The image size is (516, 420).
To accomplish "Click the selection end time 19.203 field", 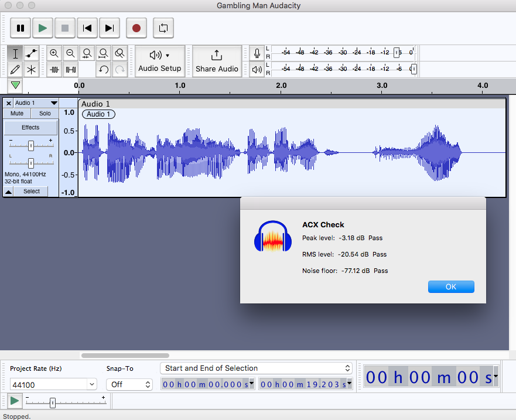I will (x=303, y=384).
